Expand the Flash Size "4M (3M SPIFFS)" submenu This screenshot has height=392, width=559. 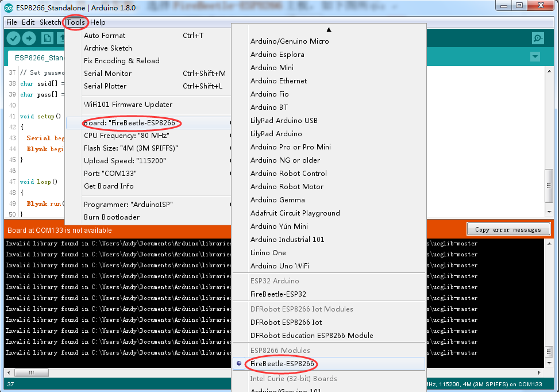point(149,148)
